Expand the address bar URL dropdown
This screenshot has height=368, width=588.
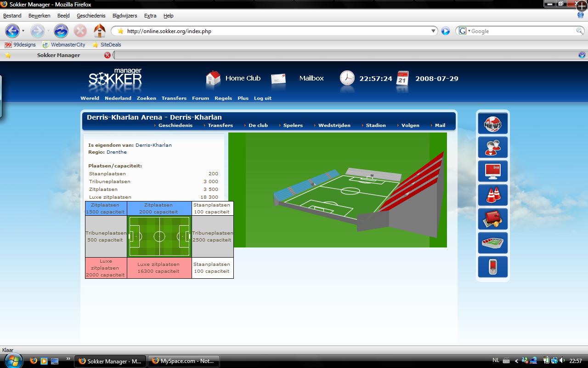[433, 31]
